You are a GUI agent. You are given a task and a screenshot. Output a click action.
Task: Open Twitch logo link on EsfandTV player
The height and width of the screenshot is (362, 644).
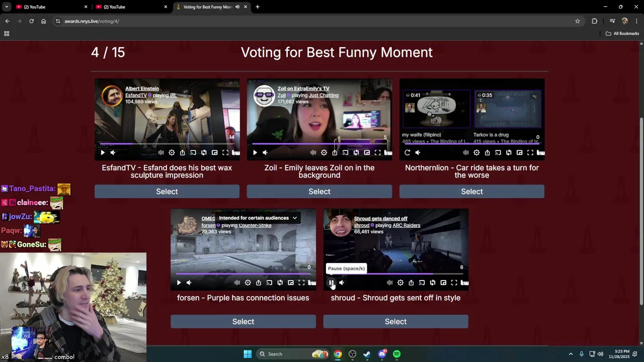(x=235, y=152)
